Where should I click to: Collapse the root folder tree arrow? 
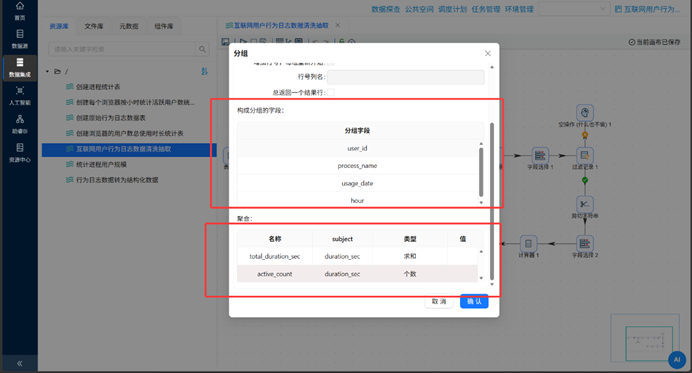coord(47,71)
